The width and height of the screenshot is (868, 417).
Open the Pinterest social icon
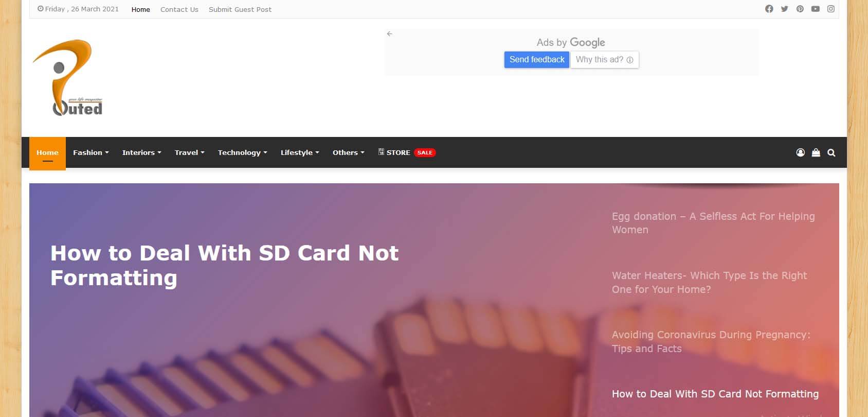coord(800,9)
